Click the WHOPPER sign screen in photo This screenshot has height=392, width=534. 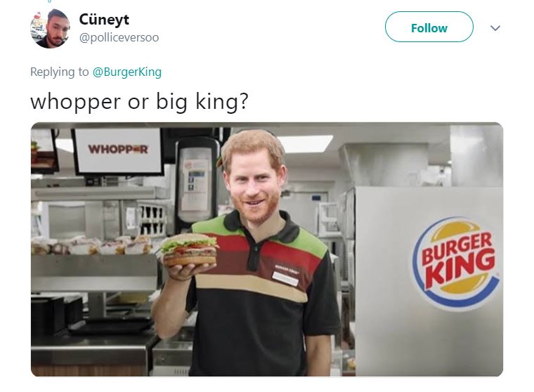pos(118,150)
